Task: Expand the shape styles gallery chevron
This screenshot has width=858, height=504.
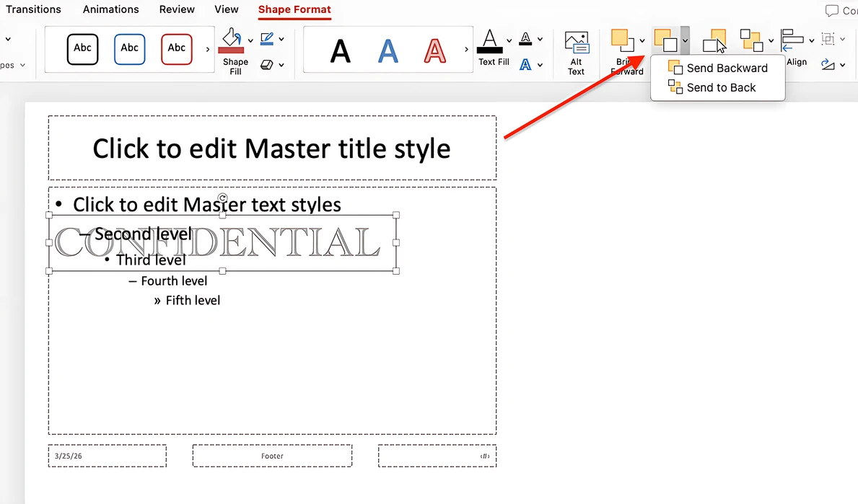Action: pos(209,49)
